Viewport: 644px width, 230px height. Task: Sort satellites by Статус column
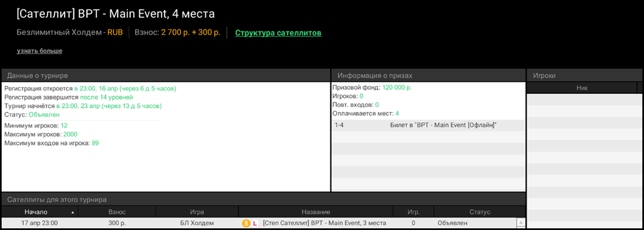tap(479, 212)
